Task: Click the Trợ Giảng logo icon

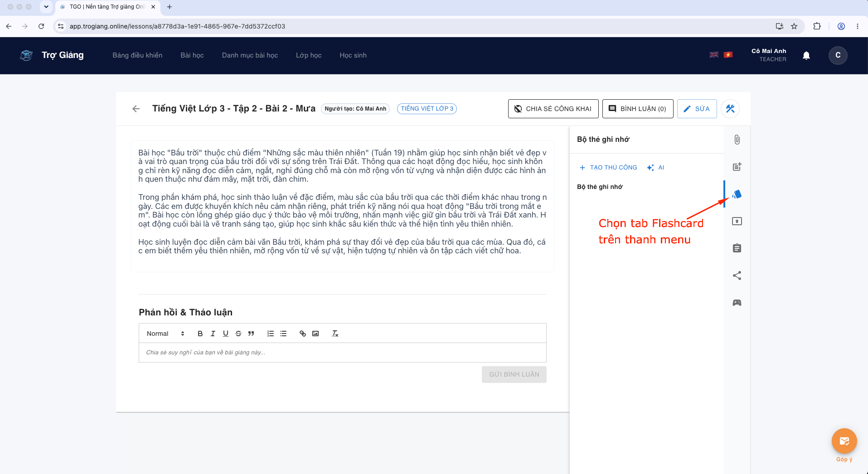Action: [26, 55]
